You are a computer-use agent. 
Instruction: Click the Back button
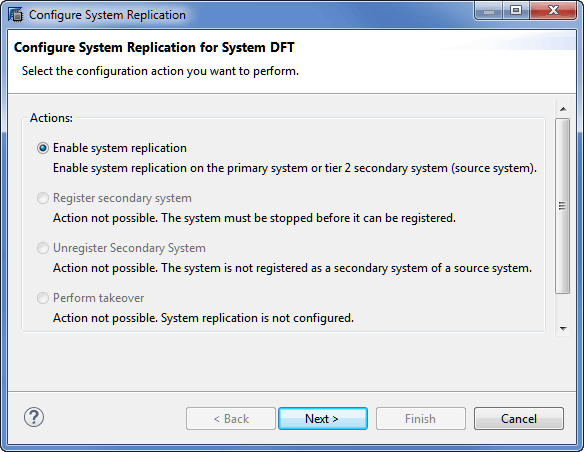click(231, 418)
